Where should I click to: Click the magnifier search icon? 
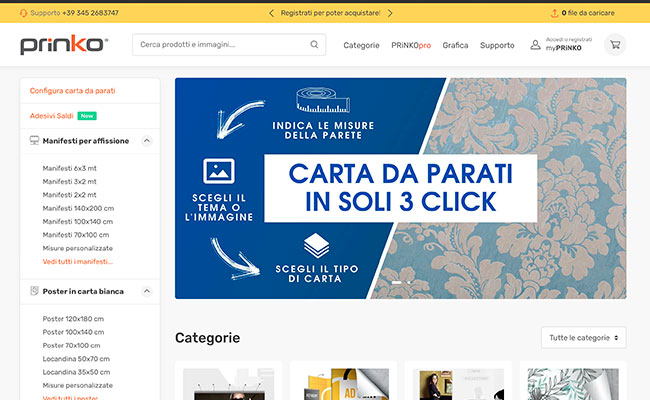(314, 44)
